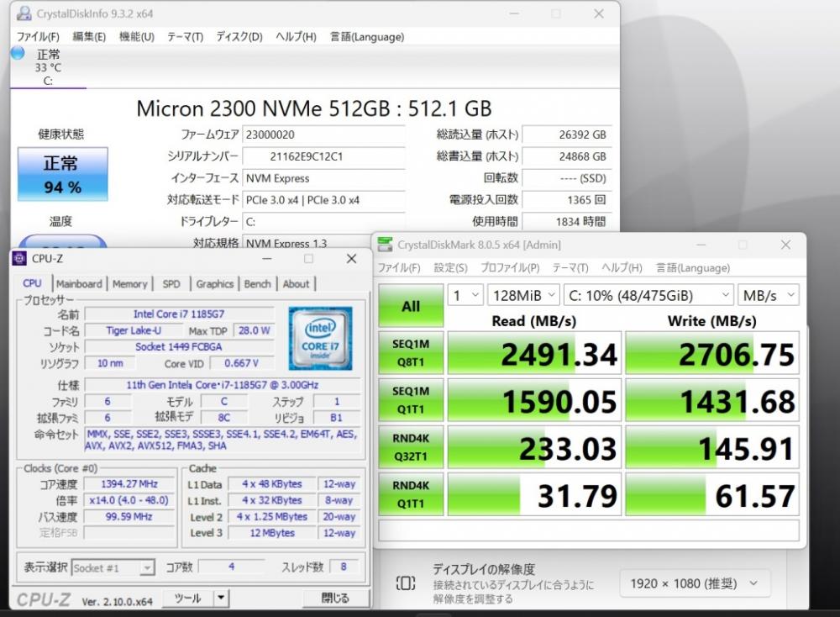
Task: Switch to the Memory tab in CPU-Z
Action: pos(129,283)
